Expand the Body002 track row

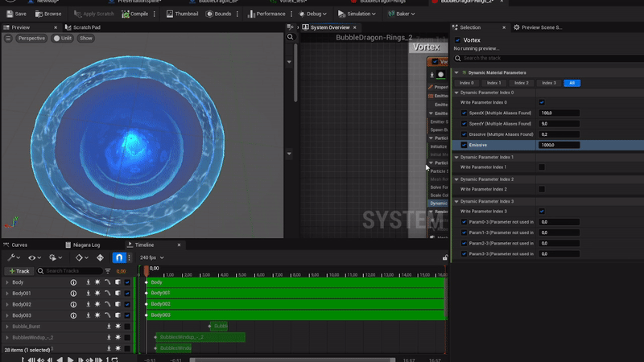[7, 305]
